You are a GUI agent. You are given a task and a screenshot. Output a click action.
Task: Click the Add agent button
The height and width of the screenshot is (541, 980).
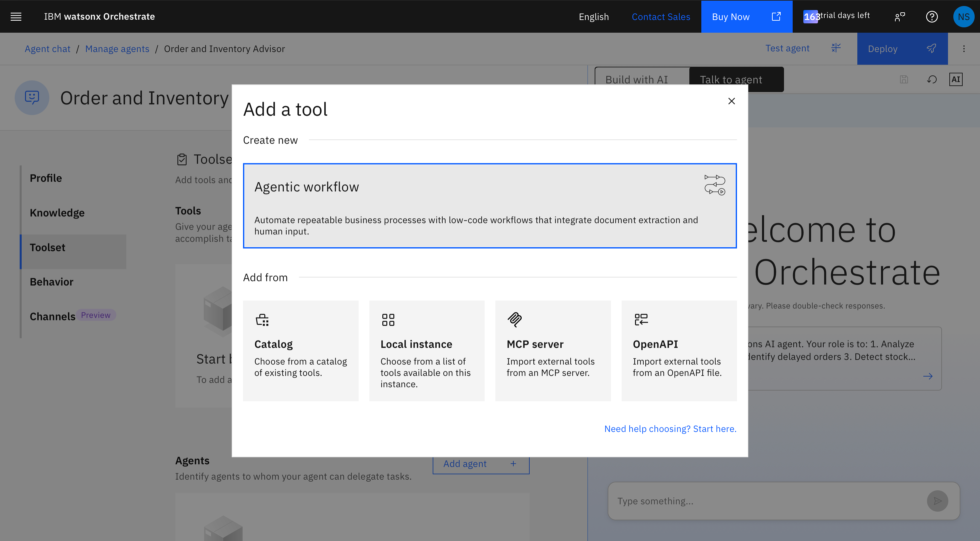pyautogui.click(x=481, y=464)
